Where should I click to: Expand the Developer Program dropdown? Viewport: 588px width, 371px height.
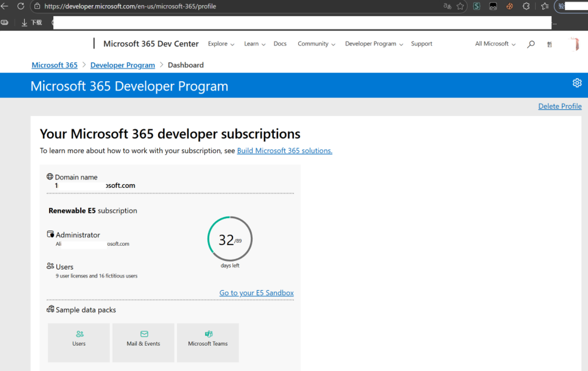coord(374,44)
